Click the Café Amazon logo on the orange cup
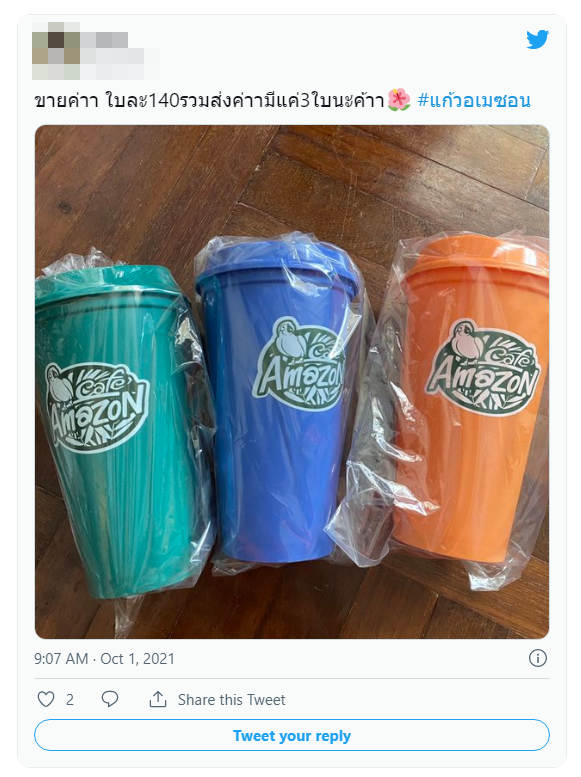The image size is (581, 777). point(484,367)
